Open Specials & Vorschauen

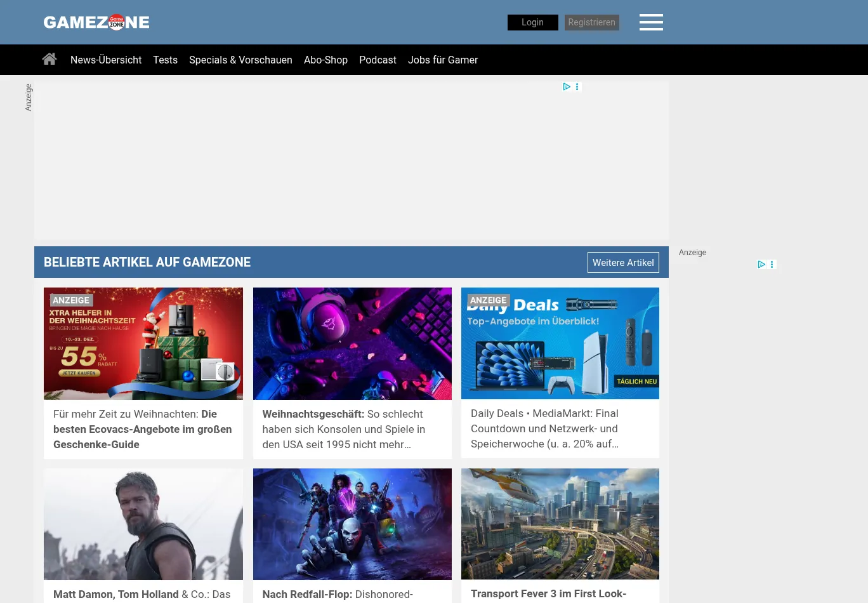(x=240, y=60)
